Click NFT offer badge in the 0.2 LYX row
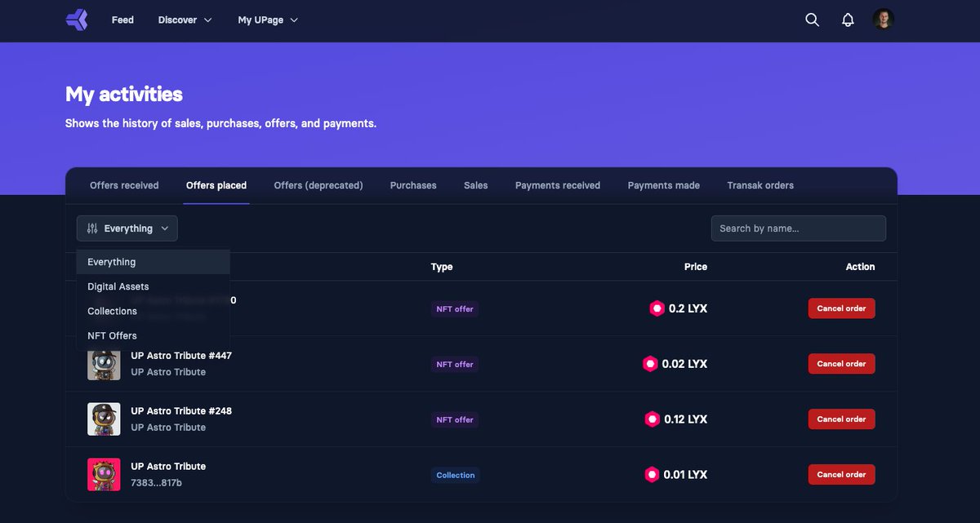980x523 pixels. 455,309
